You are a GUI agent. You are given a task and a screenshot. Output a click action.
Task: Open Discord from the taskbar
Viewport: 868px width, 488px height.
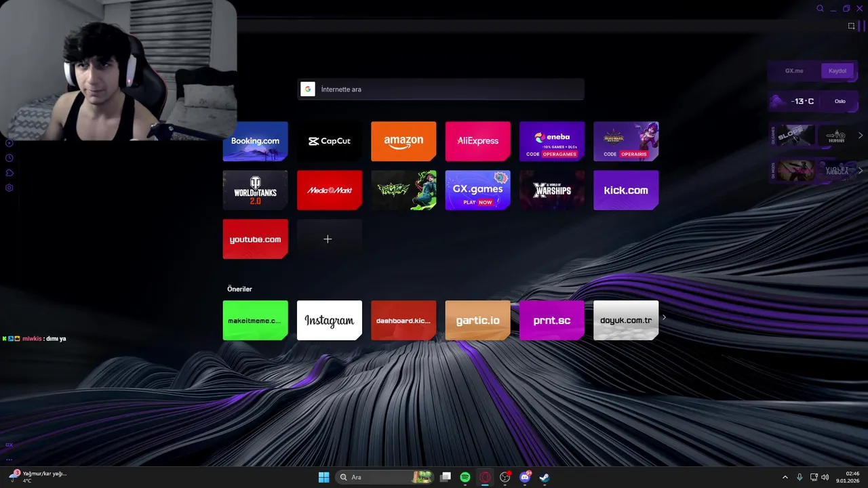(524, 477)
